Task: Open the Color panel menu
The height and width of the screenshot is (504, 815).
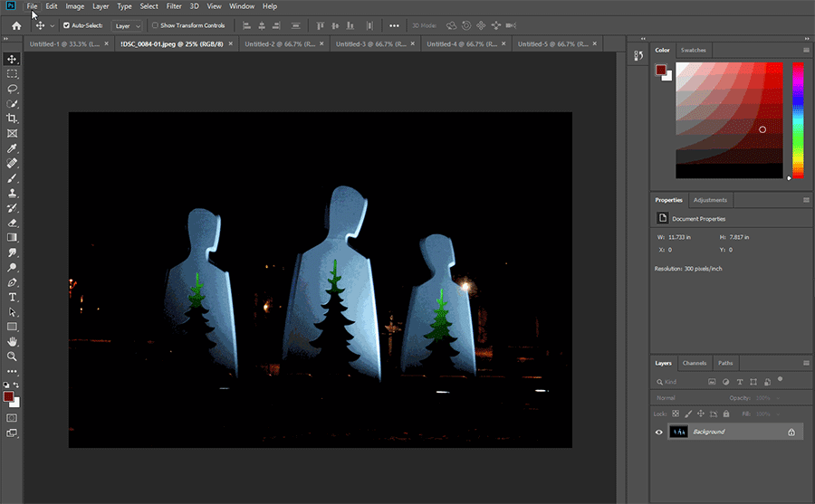Action: tap(806, 51)
